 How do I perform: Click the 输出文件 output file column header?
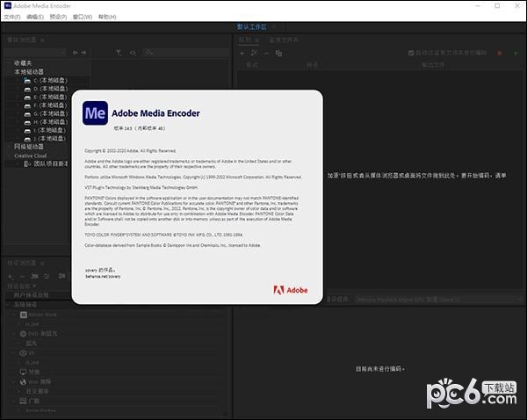[x=433, y=65]
